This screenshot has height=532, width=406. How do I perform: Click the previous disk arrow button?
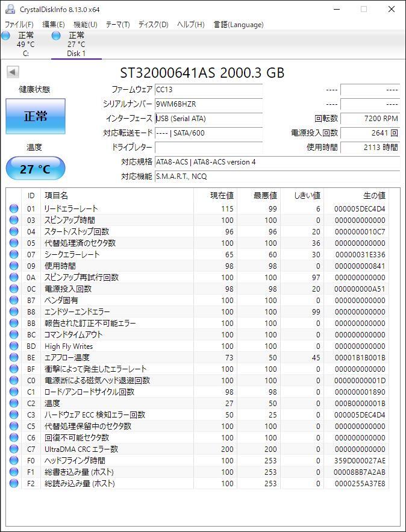coord(13,72)
